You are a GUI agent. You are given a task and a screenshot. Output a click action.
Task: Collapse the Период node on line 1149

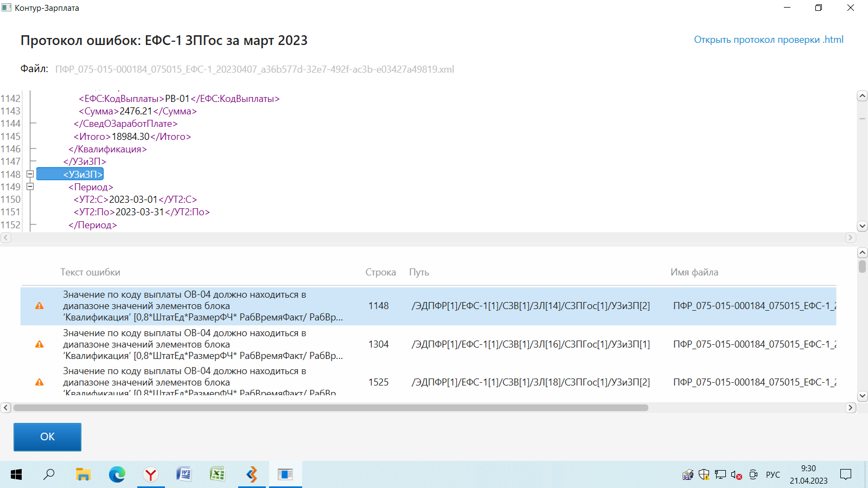30,187
